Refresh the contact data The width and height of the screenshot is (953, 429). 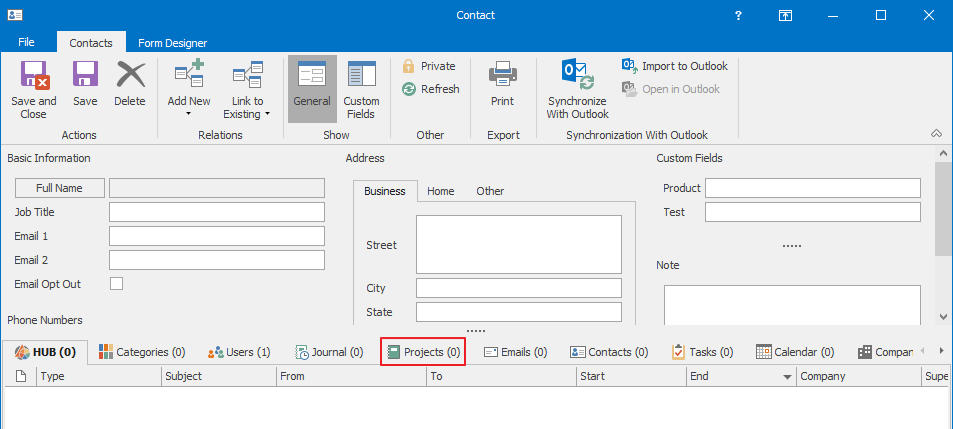431,89
